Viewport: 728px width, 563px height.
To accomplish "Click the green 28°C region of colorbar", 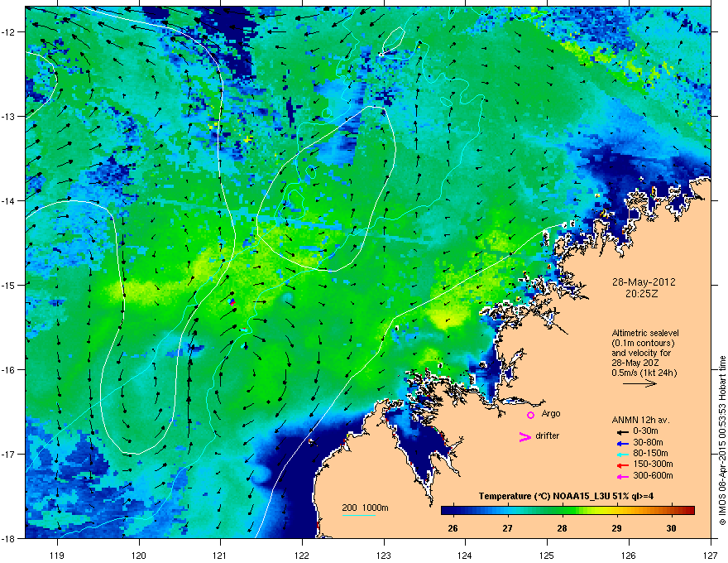I will click(563, 511).
